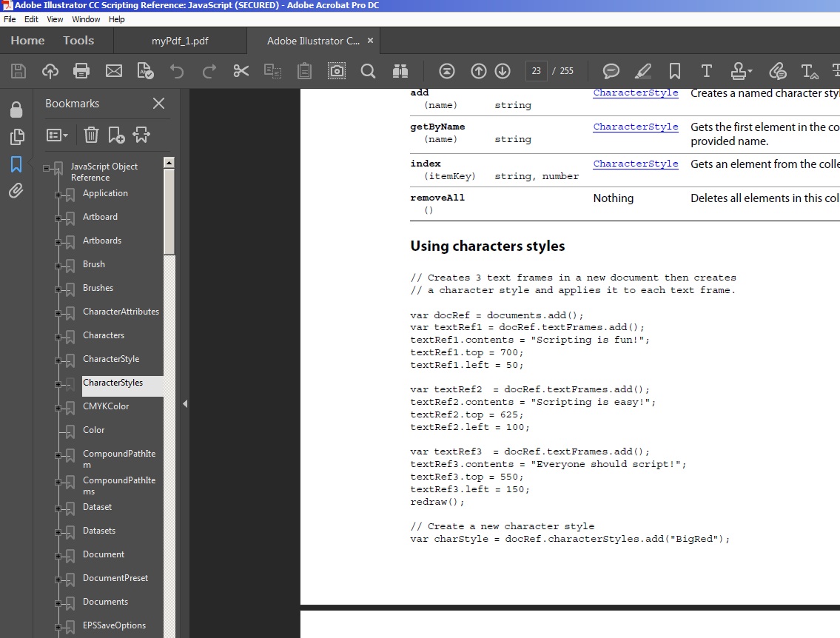Open the Characters bookmark
This screenshot has height=638, width=840.
click(x=104, y=335)
